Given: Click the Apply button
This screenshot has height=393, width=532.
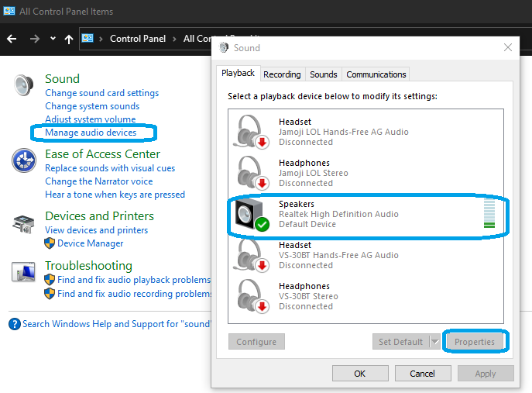Looking at the screenshot, I should (x=486, y=374).
